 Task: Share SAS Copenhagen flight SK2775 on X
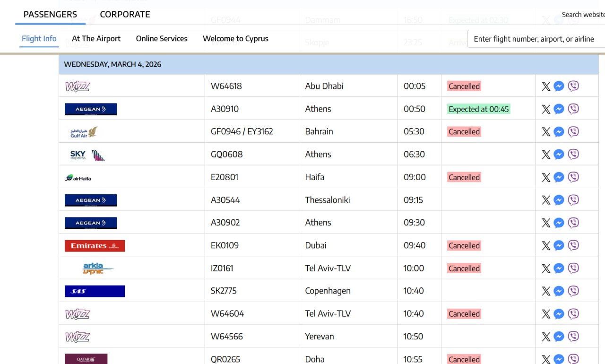click(x=546, y=291)
